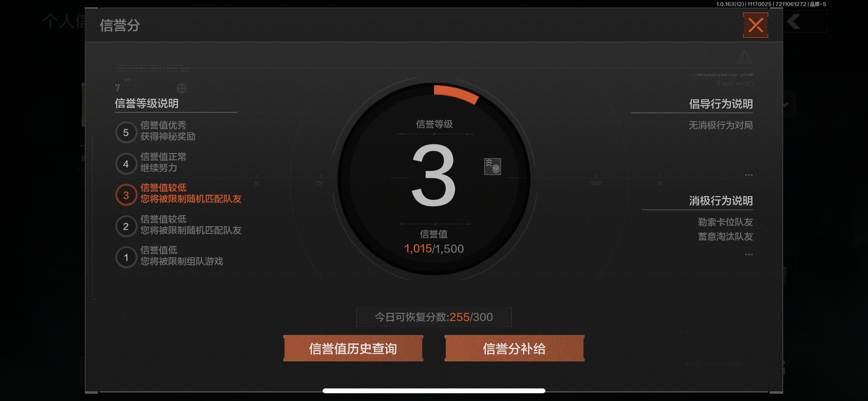Select the level 2 circle icon
This screenshot has width=868, height=401.
[x=126, y=226]
